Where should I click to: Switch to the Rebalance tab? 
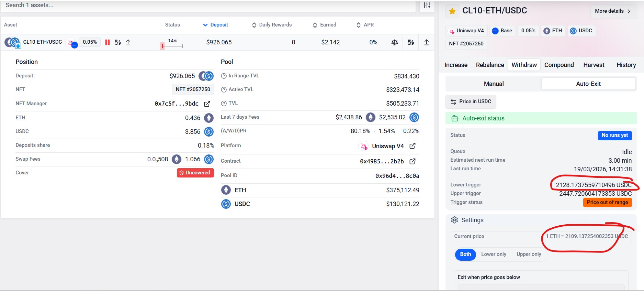point(490,65)
